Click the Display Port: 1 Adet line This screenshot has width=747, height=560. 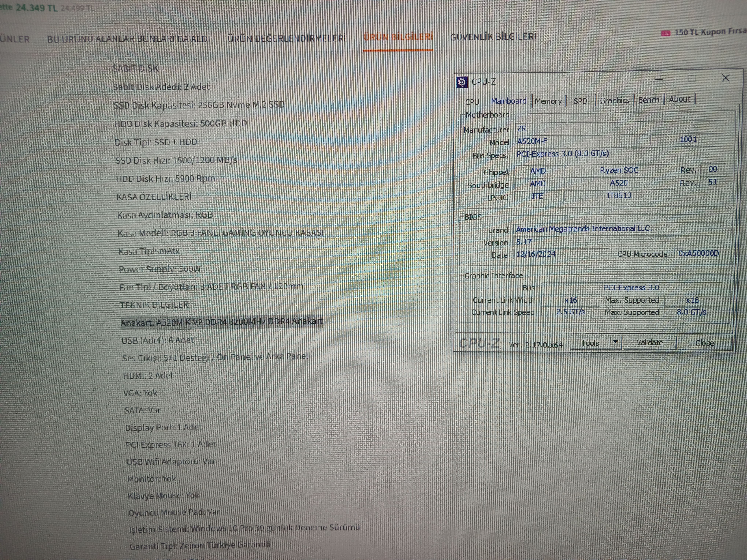coord(163,427)
